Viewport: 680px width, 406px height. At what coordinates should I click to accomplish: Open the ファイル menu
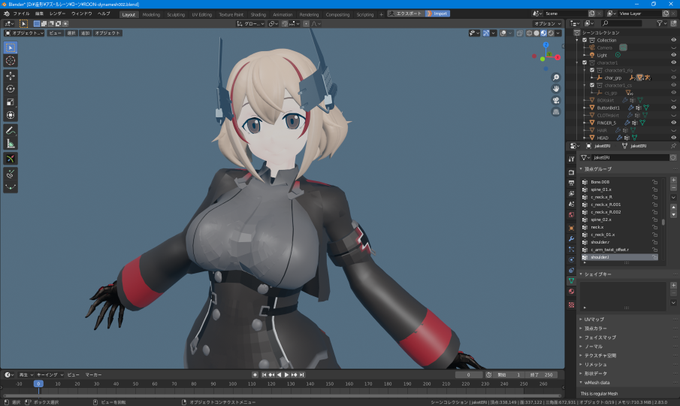click(21, 14)
